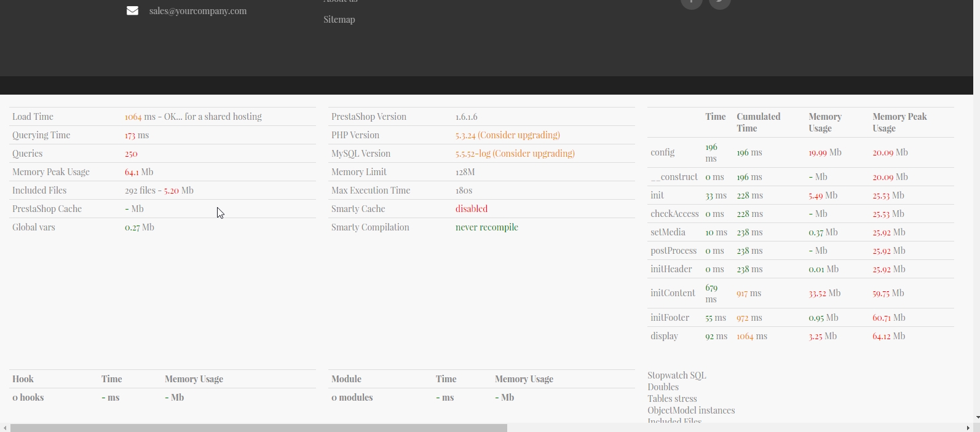Select the '5.5.52-log (Consider upgrading)' MySQL version
The image size is (980, 432).
tap(515, 154)
